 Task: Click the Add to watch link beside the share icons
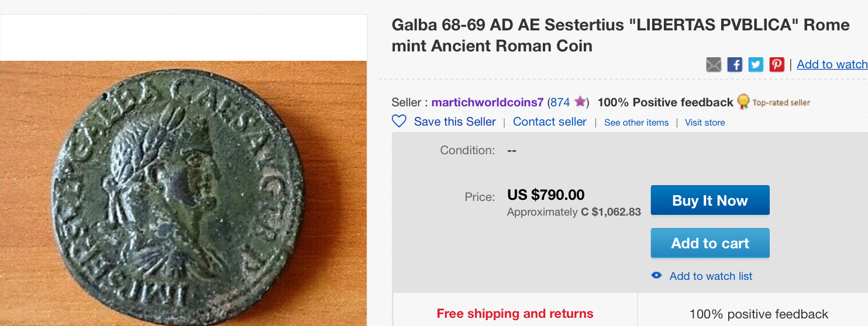click(x=832, y=64)
